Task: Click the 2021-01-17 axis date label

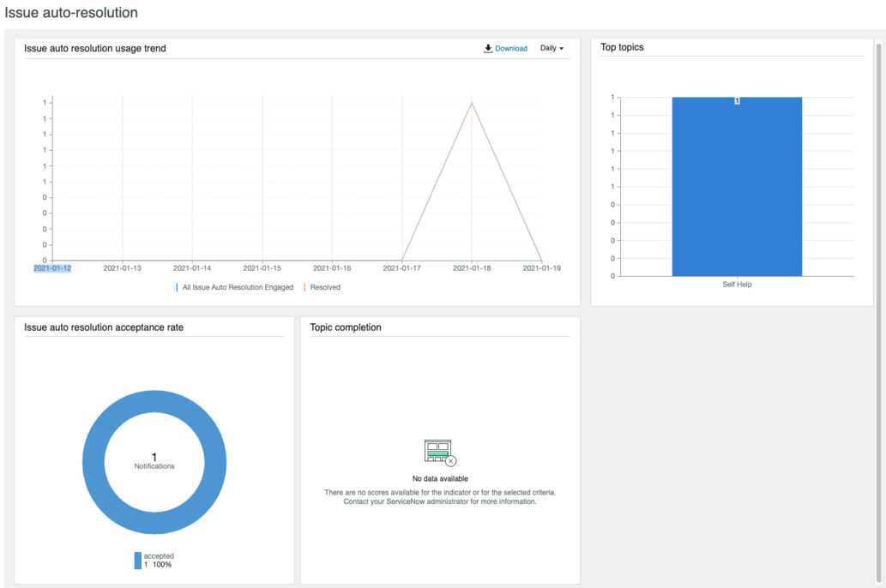Action: tap(401, 268)
